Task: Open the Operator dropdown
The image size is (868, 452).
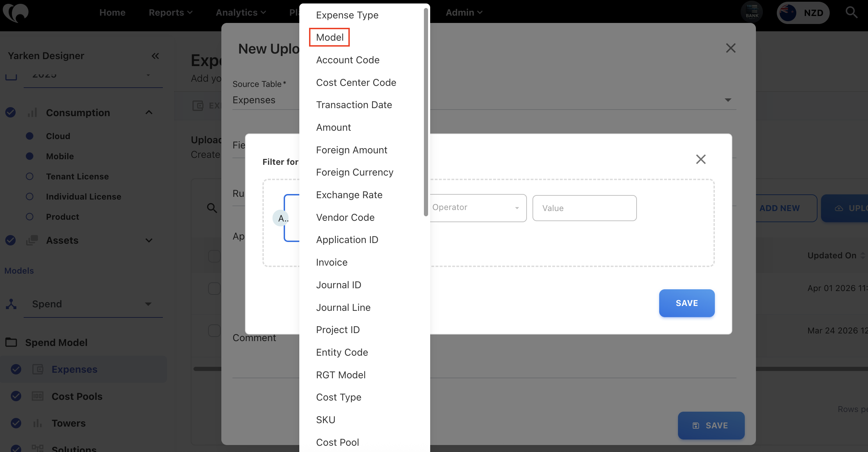Action: click(477, 208)
